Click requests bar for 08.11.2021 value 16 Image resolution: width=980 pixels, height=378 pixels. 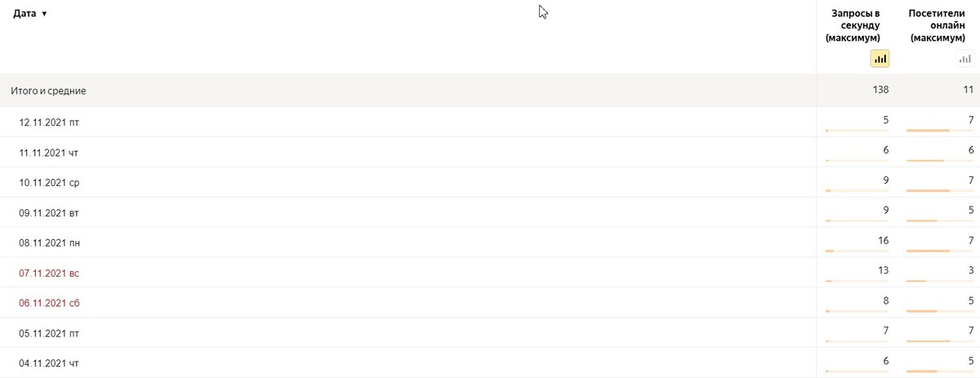857,251
